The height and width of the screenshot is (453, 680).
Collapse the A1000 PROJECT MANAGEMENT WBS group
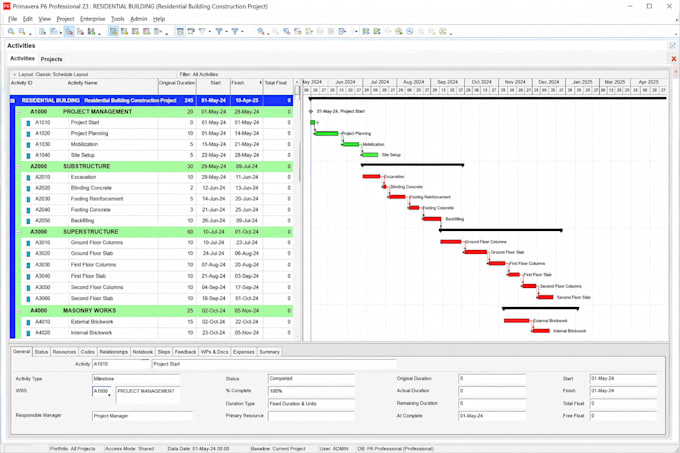[18, 112]
